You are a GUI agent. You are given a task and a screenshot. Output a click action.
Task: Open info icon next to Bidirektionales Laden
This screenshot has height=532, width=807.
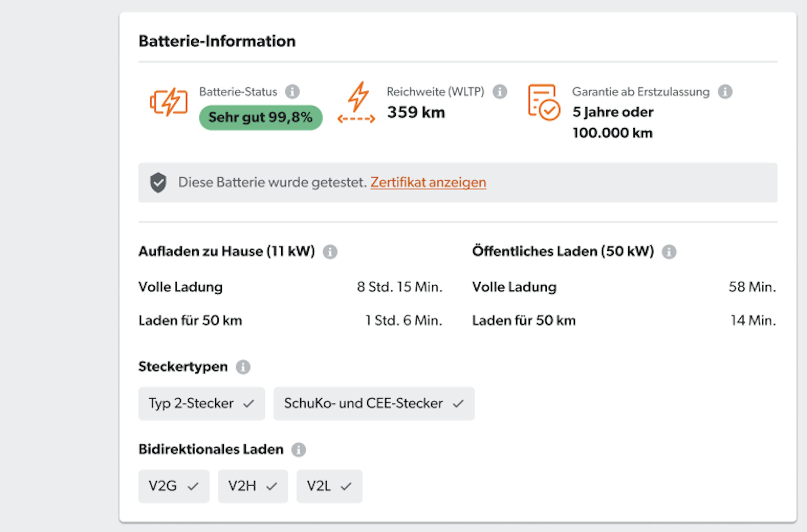(x=299, y=450)
